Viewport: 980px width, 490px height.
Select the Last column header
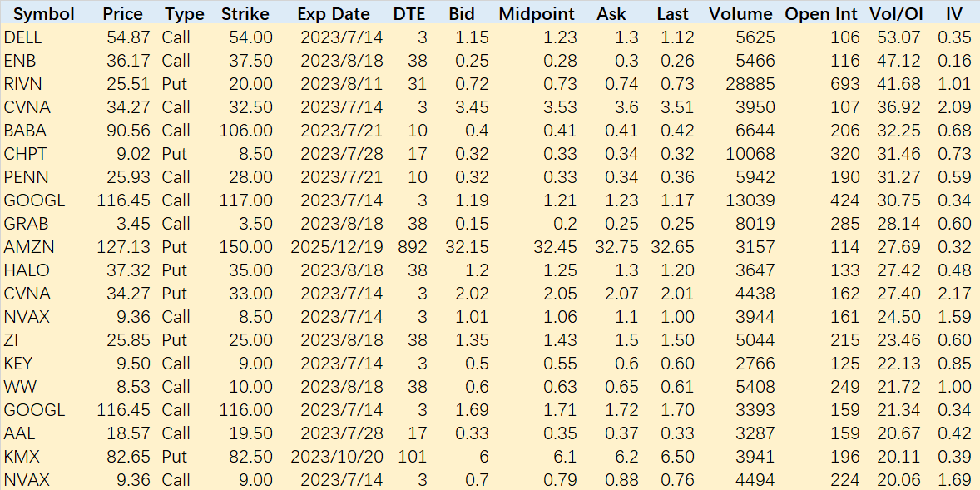pos(672,14)
